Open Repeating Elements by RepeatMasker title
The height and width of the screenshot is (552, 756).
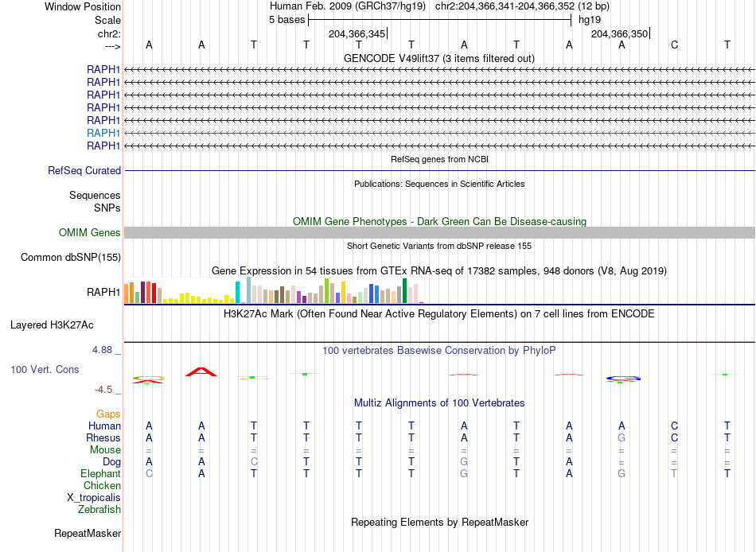click(x=439, y=523)
